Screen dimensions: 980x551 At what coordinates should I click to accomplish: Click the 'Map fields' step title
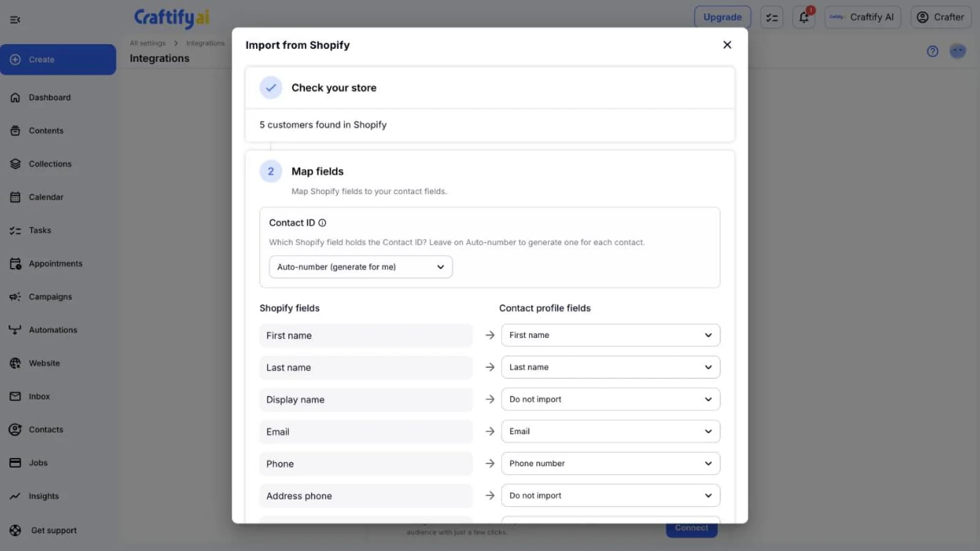[x=317, y=171]
